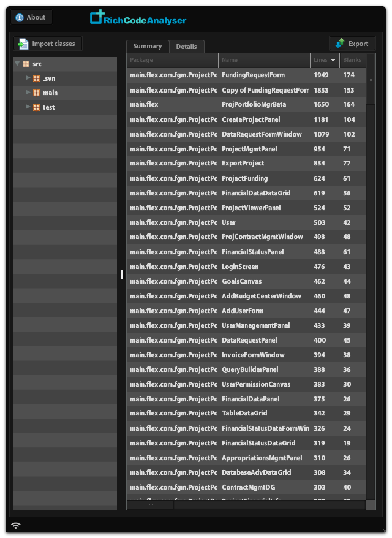
Task: Click the panel divider handle
Action: (x=123, y=275)
